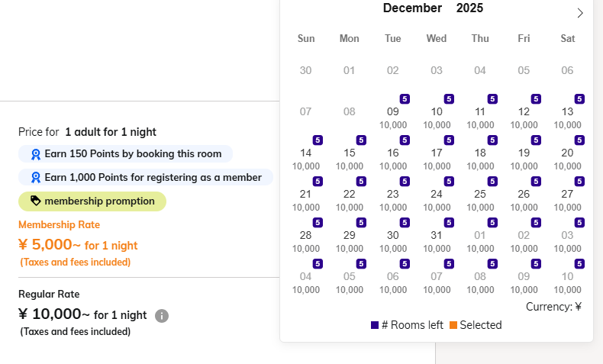The height and width of the screenshot is (364, 603).
Task: Go to next month with right chevron
Action: tap(580, 13)
